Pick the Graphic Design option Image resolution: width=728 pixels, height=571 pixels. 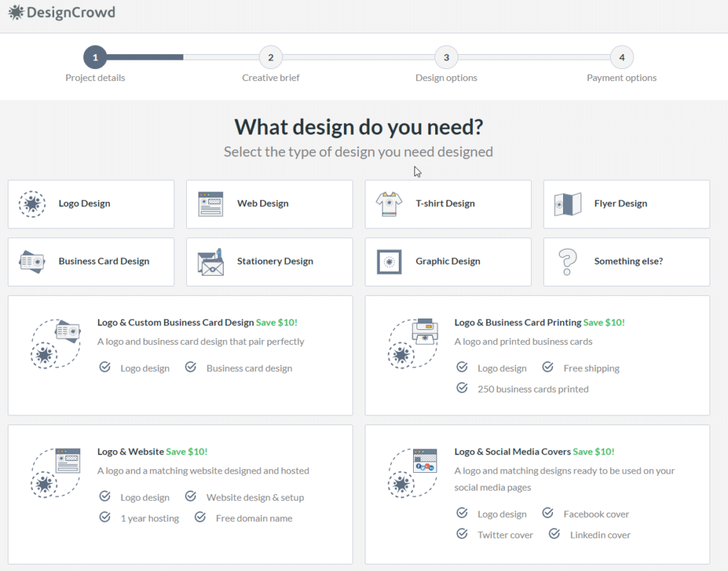448,262
